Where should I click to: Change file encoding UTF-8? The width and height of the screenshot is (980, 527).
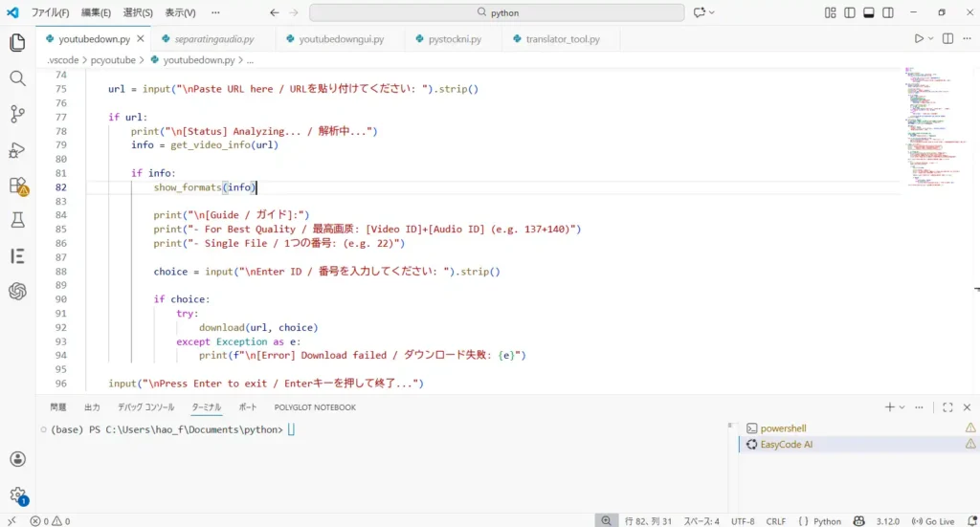[x=743, y=520]
